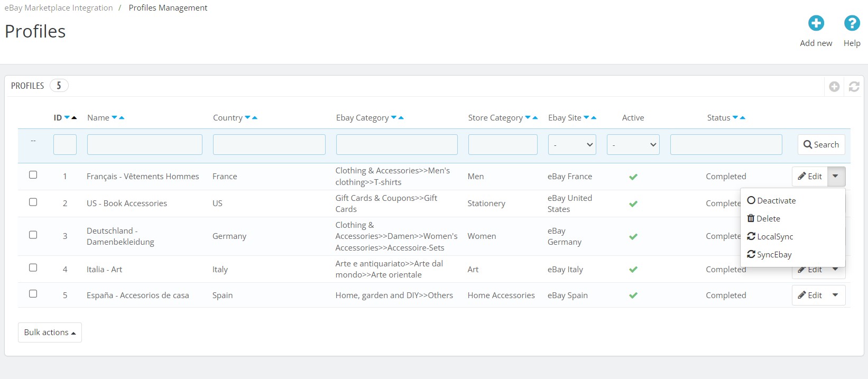This screenshot has width=868, height=379.
Task: Sort Country column descending with down arrow
Action: coord(247,118)
